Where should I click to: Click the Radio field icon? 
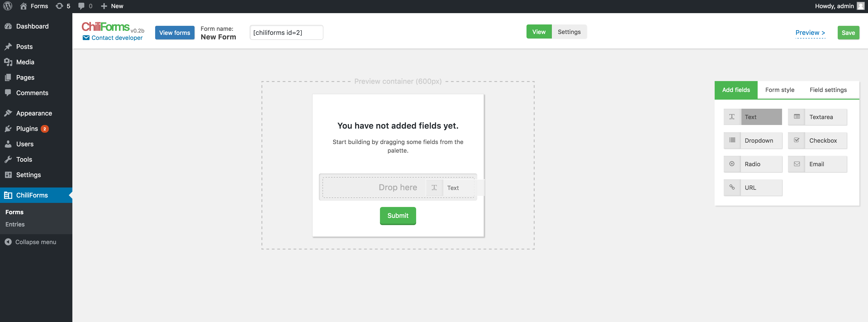coord(732,164)
